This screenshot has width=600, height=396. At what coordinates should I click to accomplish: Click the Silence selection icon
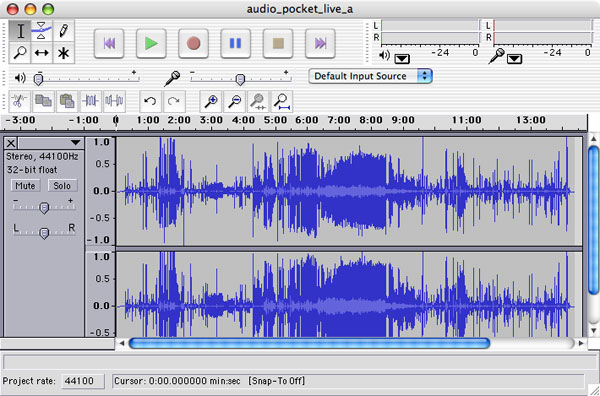click(x=114, y=101)
